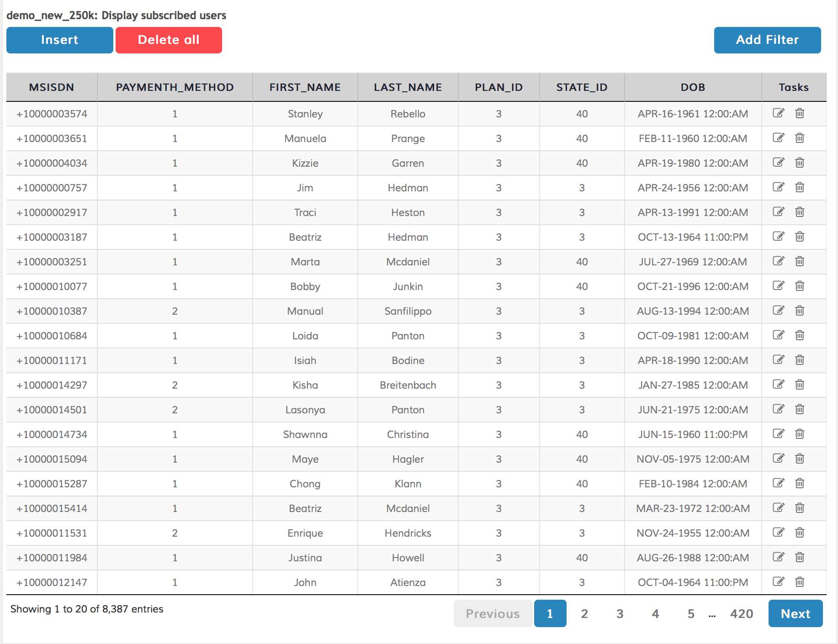Select page 5 in pagination
Screen dimensions: 838x644
pos(691,613)
